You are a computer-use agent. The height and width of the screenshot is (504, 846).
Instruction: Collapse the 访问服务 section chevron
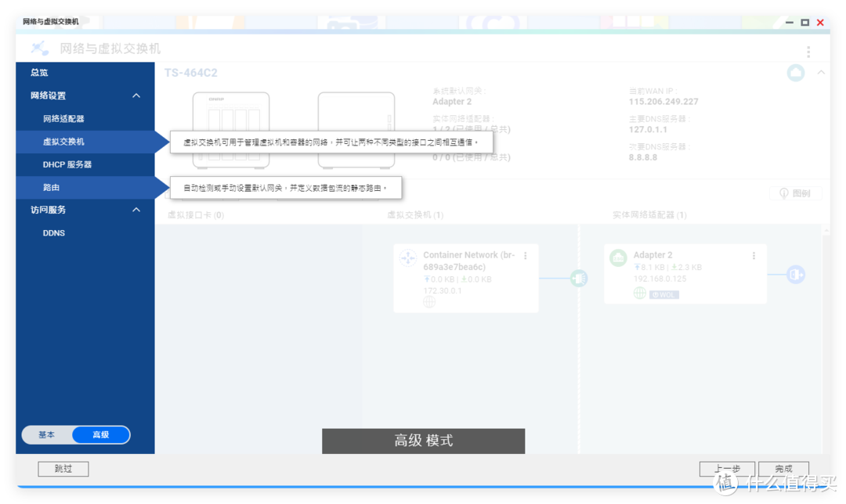136,210
